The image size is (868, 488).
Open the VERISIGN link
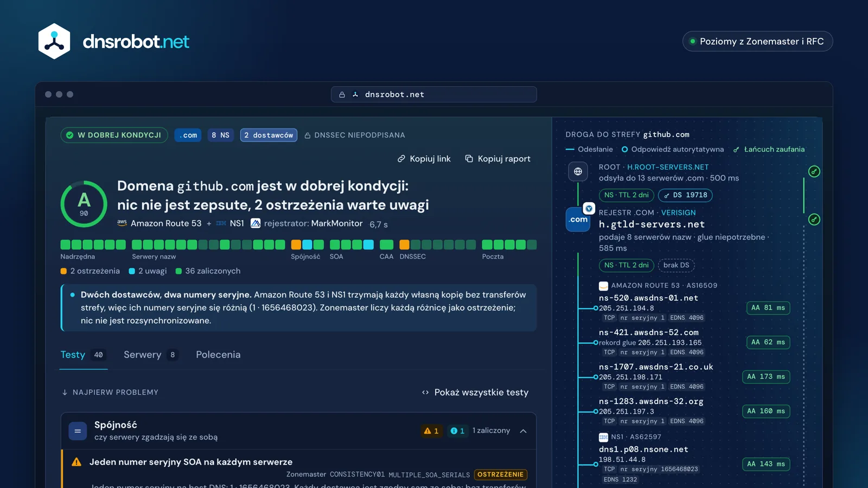678,213
